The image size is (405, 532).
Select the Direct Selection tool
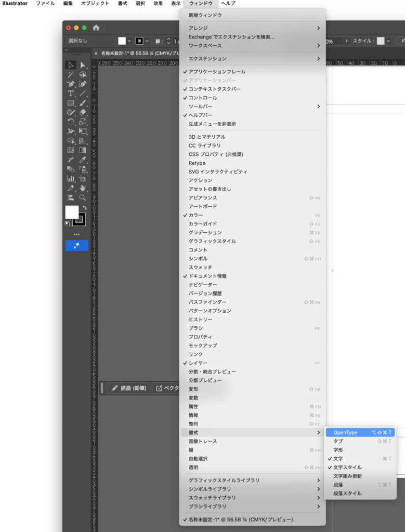pos(83,65)
